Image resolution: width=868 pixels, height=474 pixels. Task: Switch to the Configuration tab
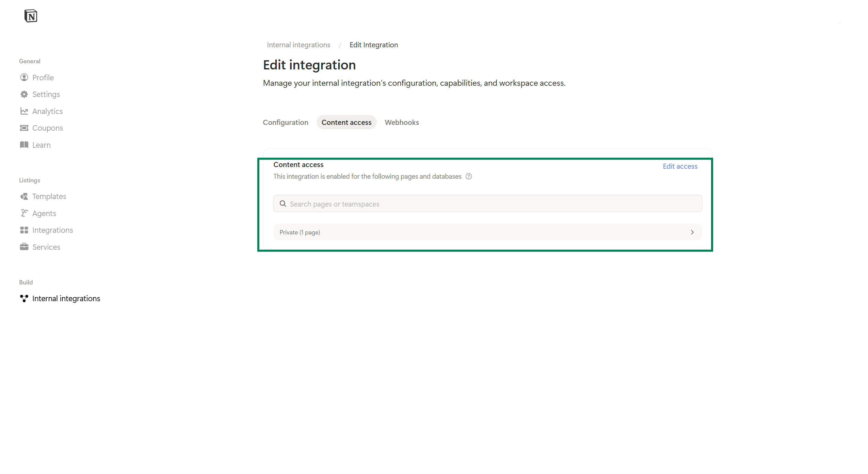click(285, 122)
